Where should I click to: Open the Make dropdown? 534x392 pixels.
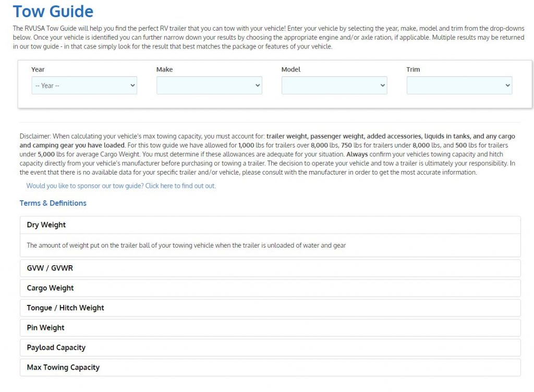click(x=209, y=85)
